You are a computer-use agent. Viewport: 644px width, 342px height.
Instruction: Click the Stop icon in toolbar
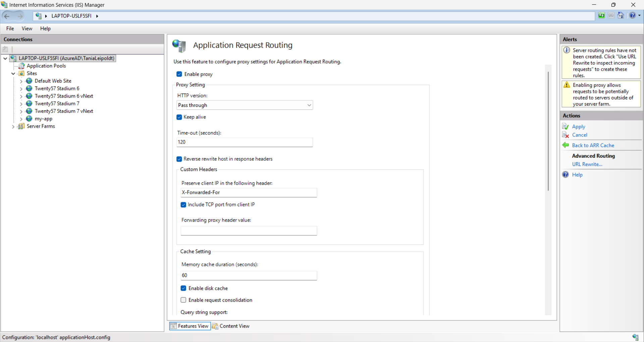(611, 15)
